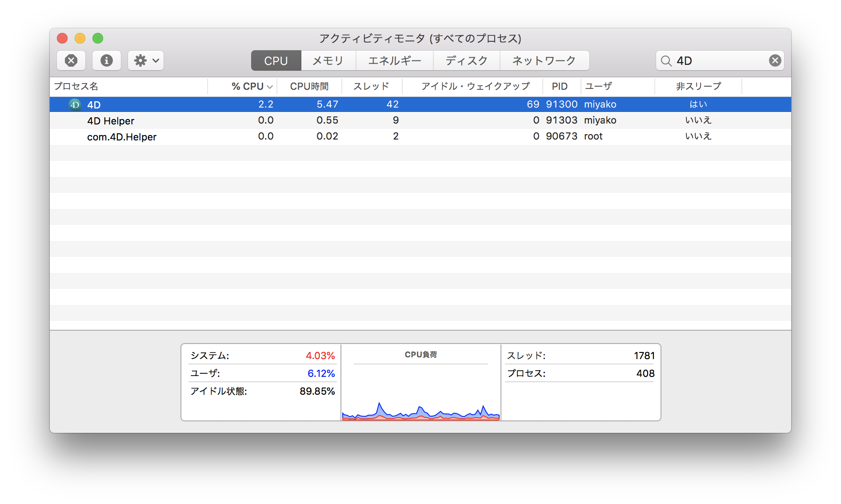Click the ユーザ 6.12% value
The height and width of the screenshot is (504, 841).
coord(321,373)
